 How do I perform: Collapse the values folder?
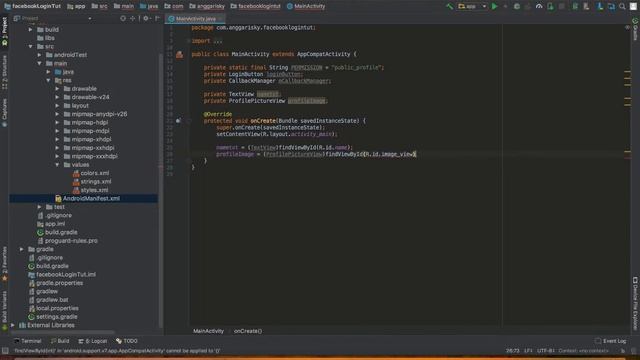tap(58, 165)
